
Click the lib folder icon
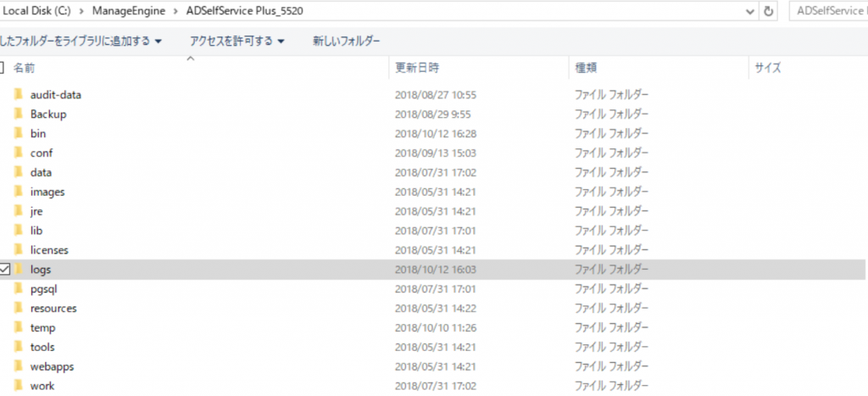click(19, 230)
